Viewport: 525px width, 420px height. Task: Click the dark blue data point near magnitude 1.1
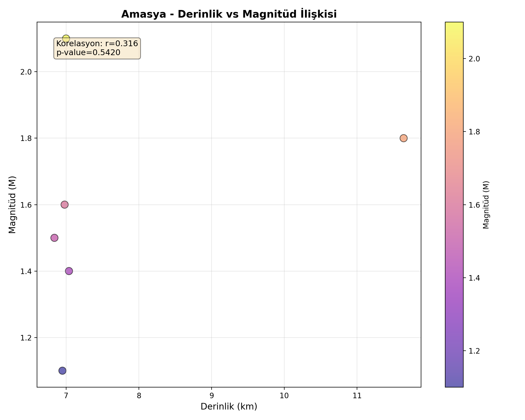pyautogui.click(x=62, y=371)
